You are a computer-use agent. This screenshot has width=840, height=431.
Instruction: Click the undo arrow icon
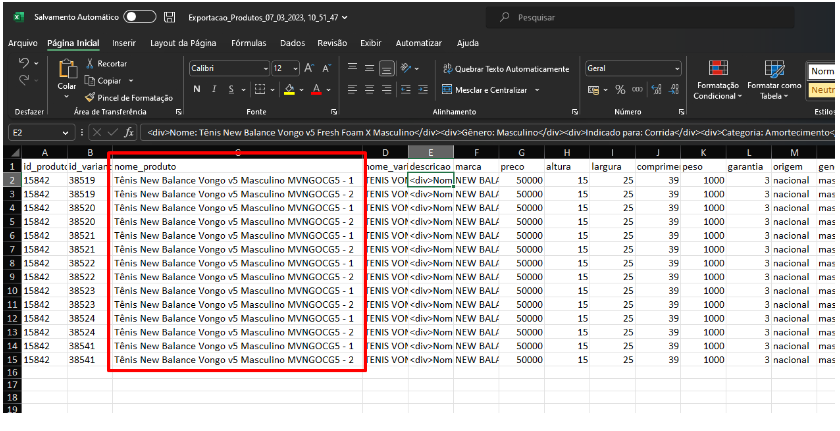24,63
